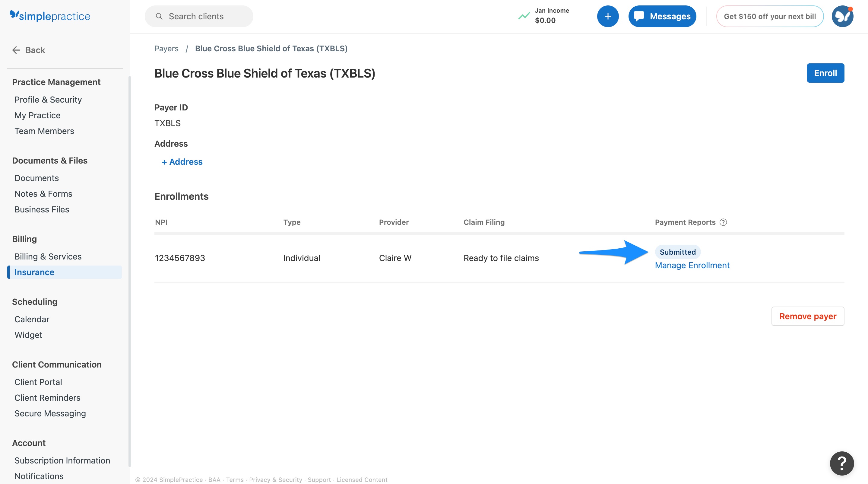Screen dimensions: 868x484
Task: Click NPI 1234567893 cell
Action: pyautogui.click(x=180, y=258)
